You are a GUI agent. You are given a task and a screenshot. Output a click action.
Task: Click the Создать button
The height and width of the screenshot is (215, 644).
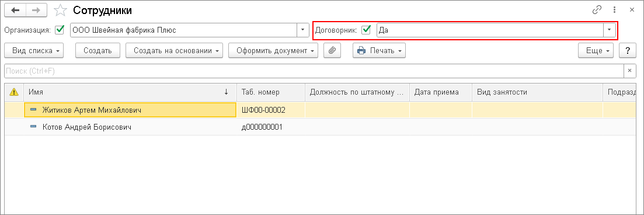98,51
